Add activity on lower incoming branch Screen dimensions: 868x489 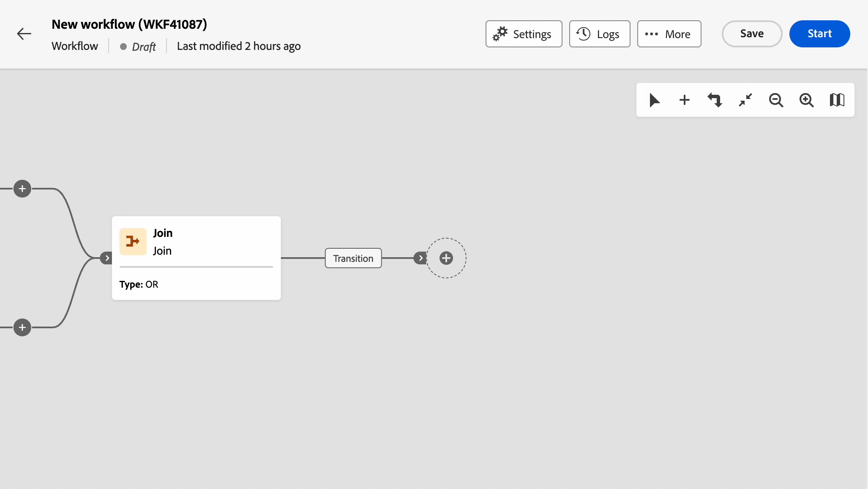[22, 327]
